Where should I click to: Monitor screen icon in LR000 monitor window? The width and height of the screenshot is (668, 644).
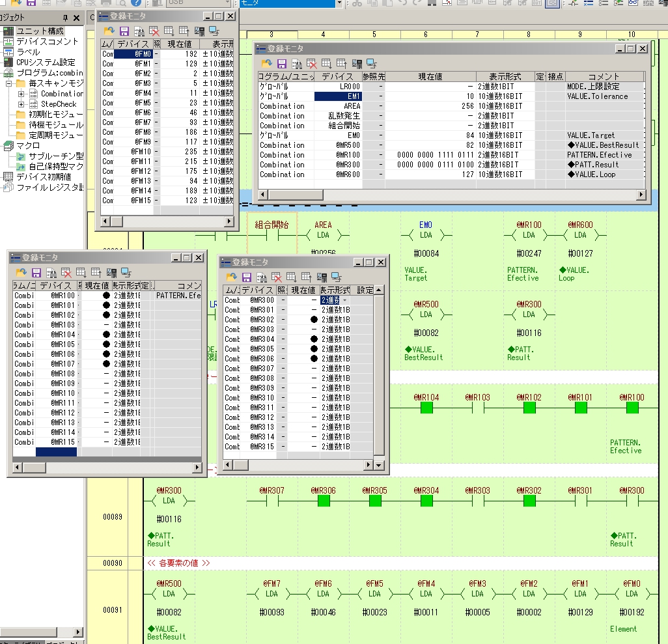pos(372,64)
